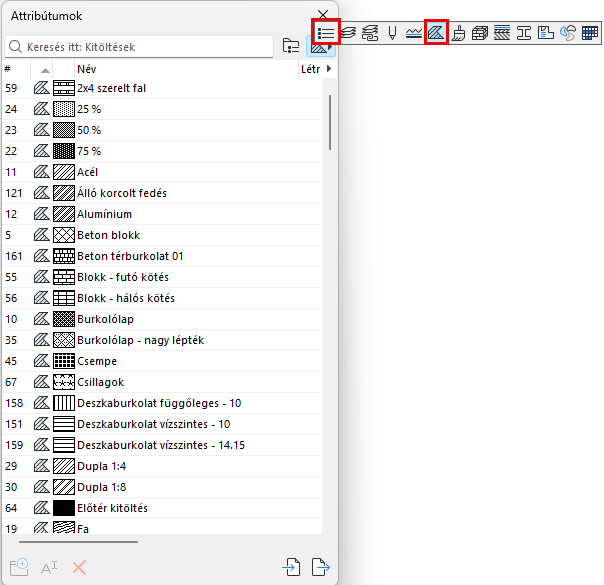Image resolution: width=604 pixels, height=585 pixels.
Task: Select the Beton blokk fill
Action: (x=162, y=235)
